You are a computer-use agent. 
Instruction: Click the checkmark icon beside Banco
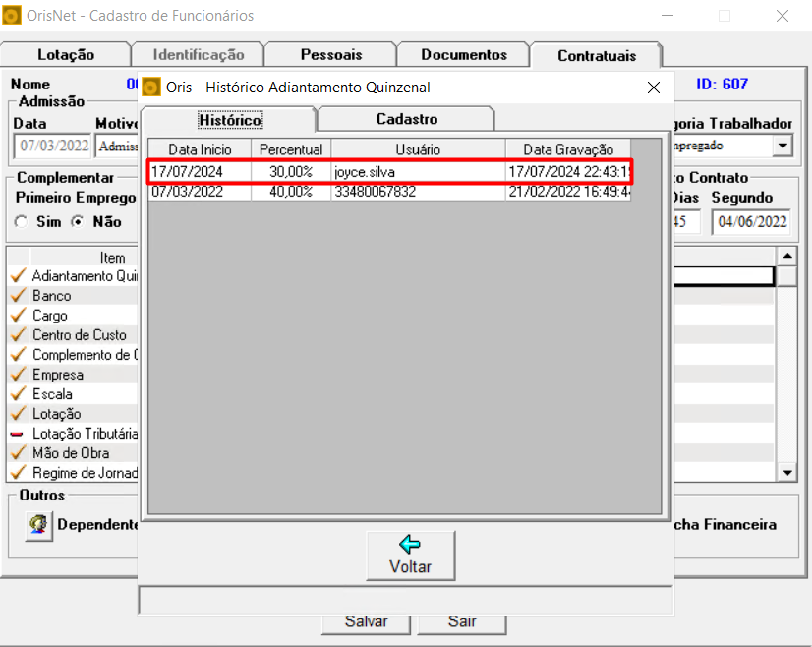pos(17,296)
